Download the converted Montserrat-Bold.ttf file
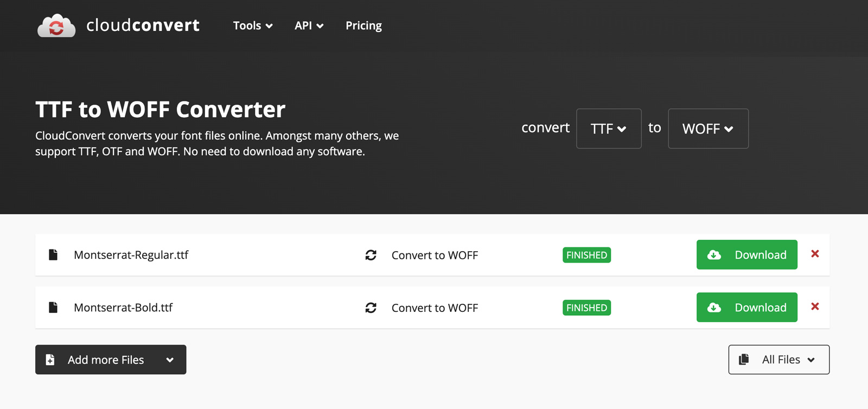The height and width of the screenshot is (409, 868). [746, 308]
